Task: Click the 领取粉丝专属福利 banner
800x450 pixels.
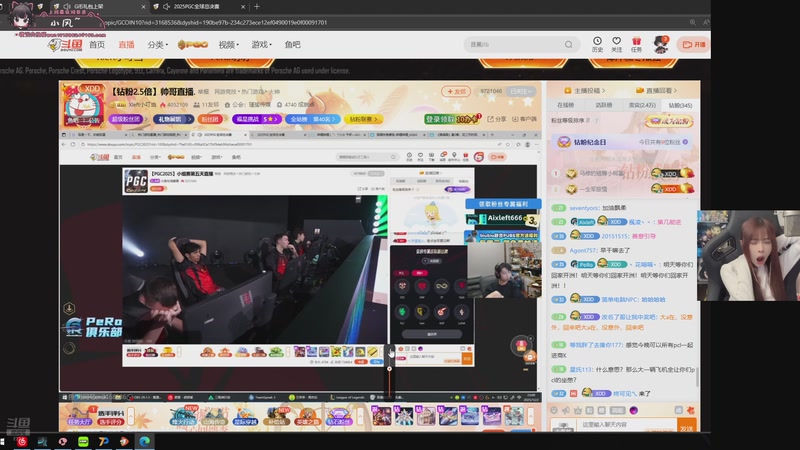Action: [x=503, y=204]
